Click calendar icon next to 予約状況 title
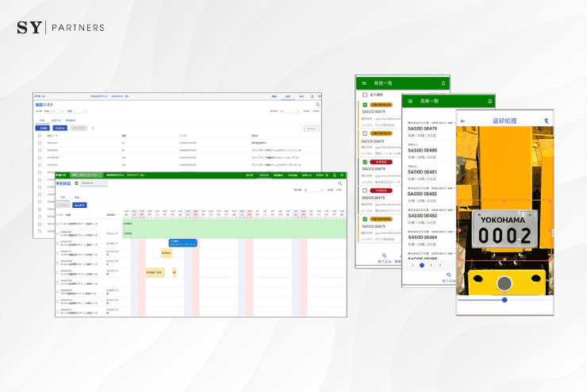Screen dimensions: 587x392 coord(76,183)
